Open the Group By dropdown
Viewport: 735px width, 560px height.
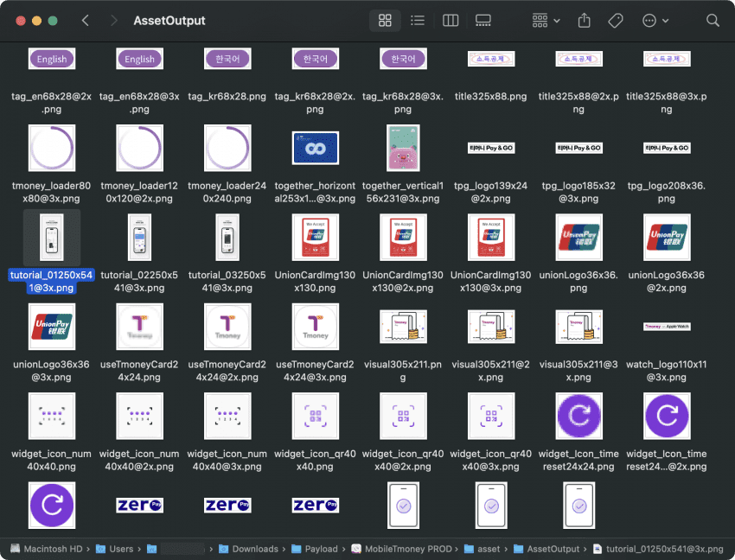[546, 21]
